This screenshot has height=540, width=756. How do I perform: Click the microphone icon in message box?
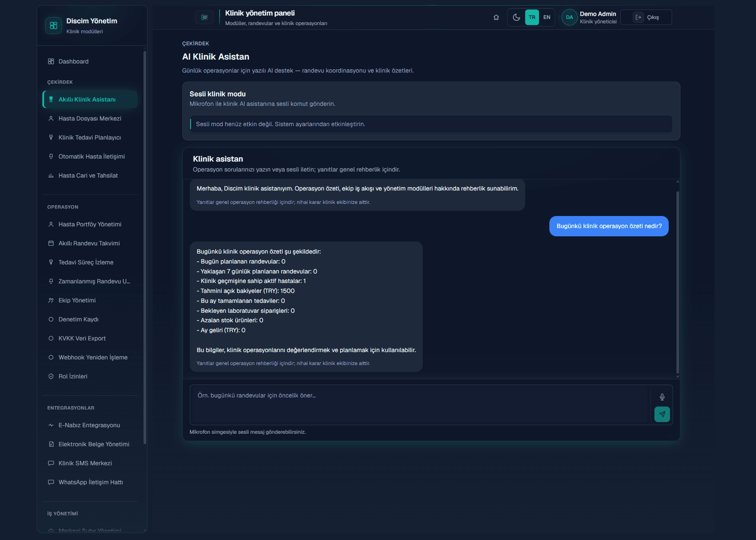[662, 397]
